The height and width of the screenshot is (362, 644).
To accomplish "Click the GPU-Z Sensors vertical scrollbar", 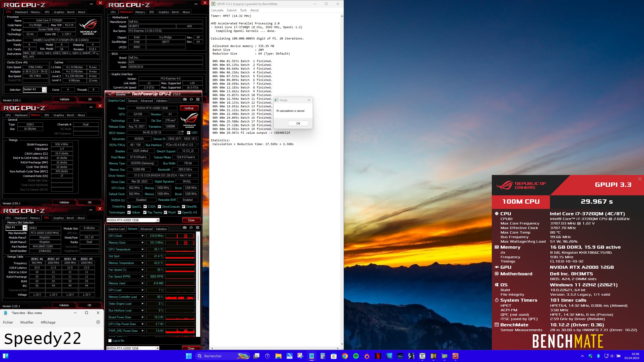I will click(x=198, y=284).
